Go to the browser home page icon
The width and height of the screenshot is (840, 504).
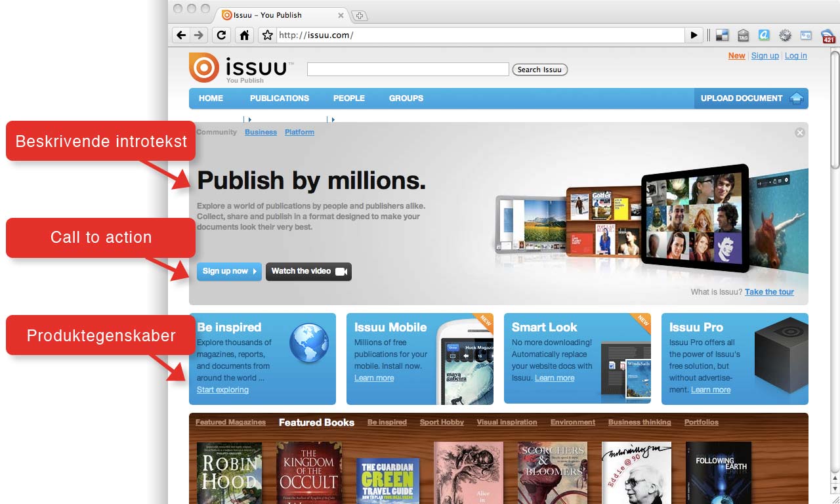click(244, 35)
